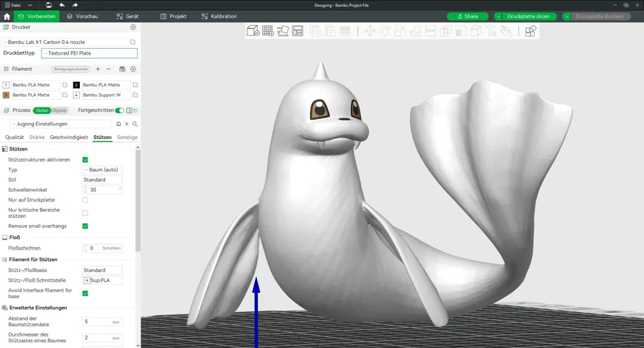Open the Sonstige settings tab
Viewport: 644px width, 348px height.
[127, 137]
